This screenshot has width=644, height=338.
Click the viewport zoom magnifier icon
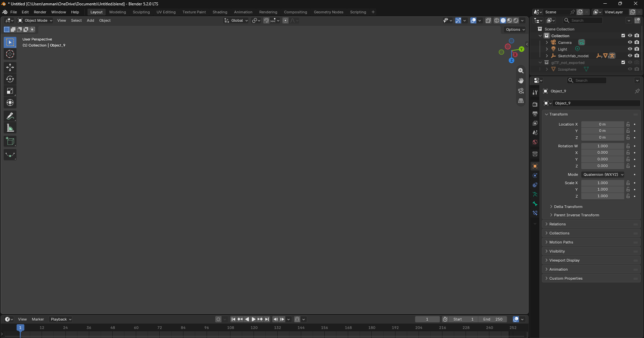pos(521,71)
